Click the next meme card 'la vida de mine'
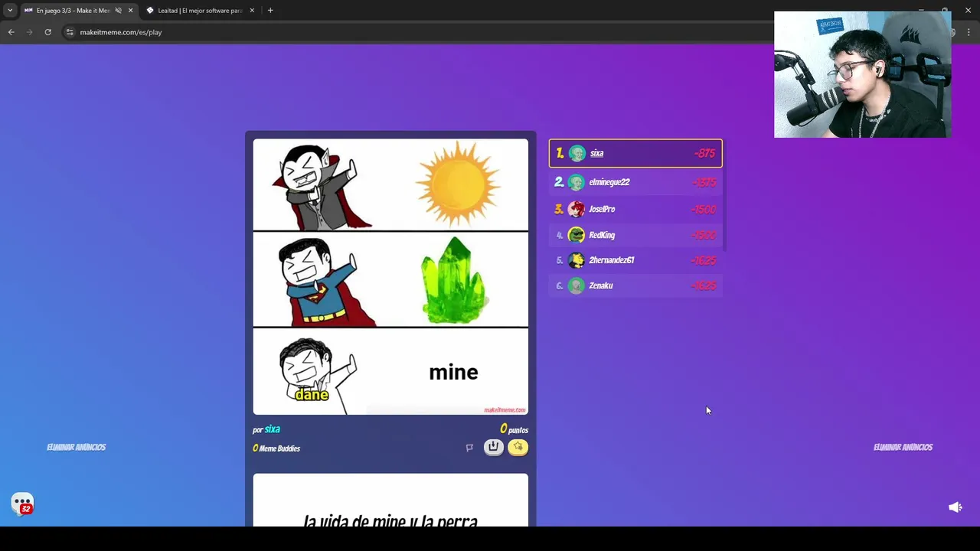Viewport: 980px width, 551px height. coord(390,500)
